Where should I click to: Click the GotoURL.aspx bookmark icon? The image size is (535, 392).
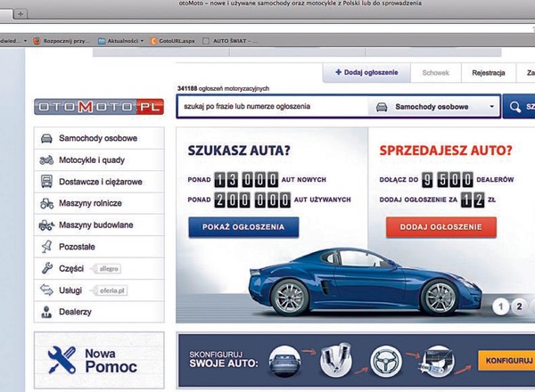[x=153, y=41]
